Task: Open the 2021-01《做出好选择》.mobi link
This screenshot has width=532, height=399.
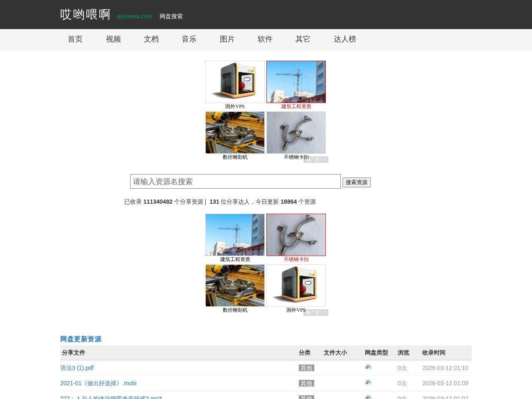Action: [99, 383]
